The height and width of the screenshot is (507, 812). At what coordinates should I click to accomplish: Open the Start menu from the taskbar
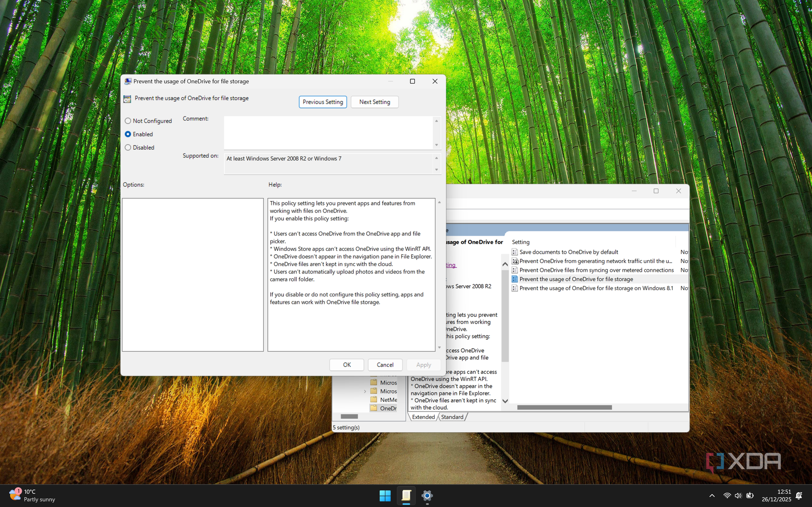[385, 496]
